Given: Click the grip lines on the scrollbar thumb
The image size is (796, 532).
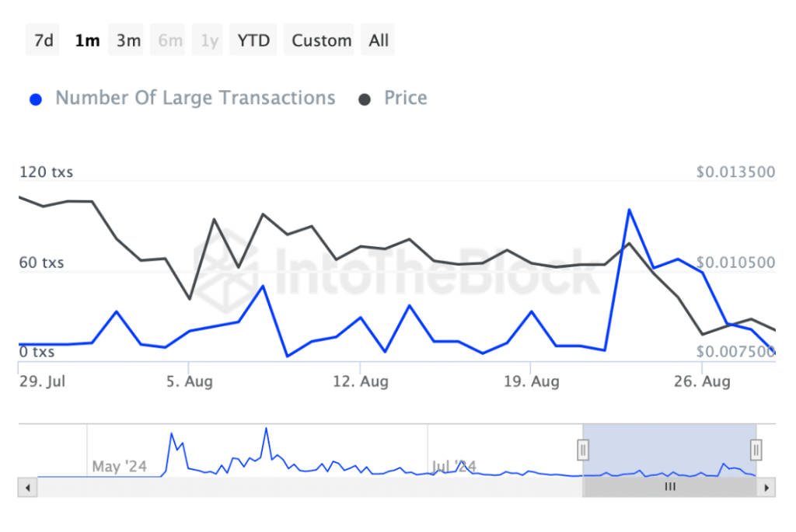Looking at the screenshot, I should coord(669,487).
